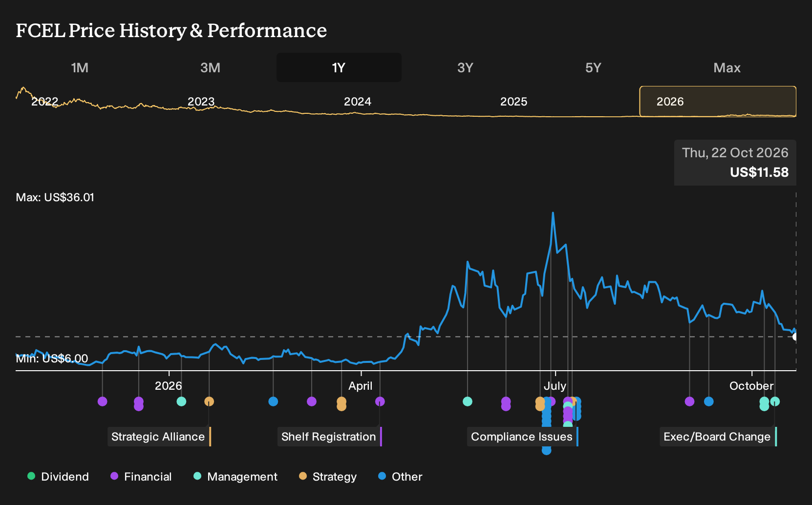
Task: Jump to 2022 on overview timeline
Action: (x=44, y=102)
